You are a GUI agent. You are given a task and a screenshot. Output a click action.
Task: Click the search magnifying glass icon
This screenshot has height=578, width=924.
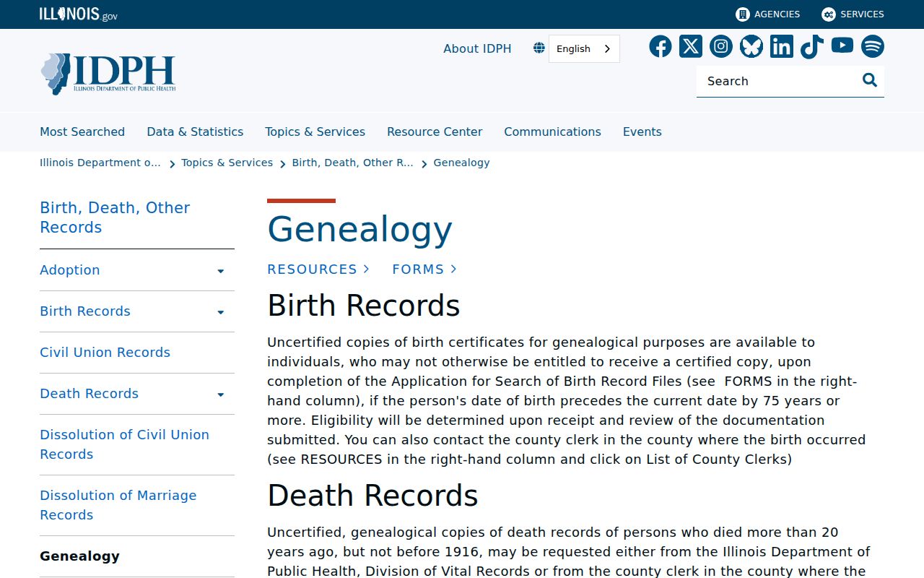point(870,80)
